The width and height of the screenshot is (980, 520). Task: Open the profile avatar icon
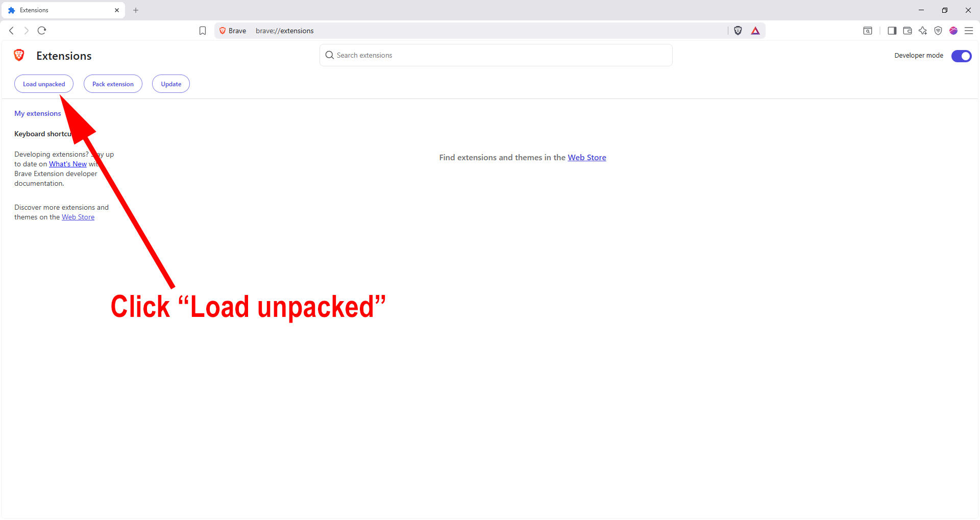click(x=953, y=31)
